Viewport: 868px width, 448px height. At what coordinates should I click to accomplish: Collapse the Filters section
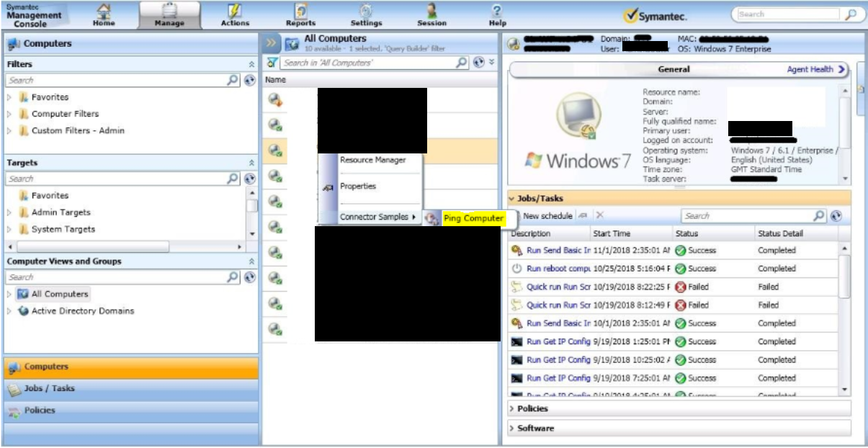tap(251, 64)
